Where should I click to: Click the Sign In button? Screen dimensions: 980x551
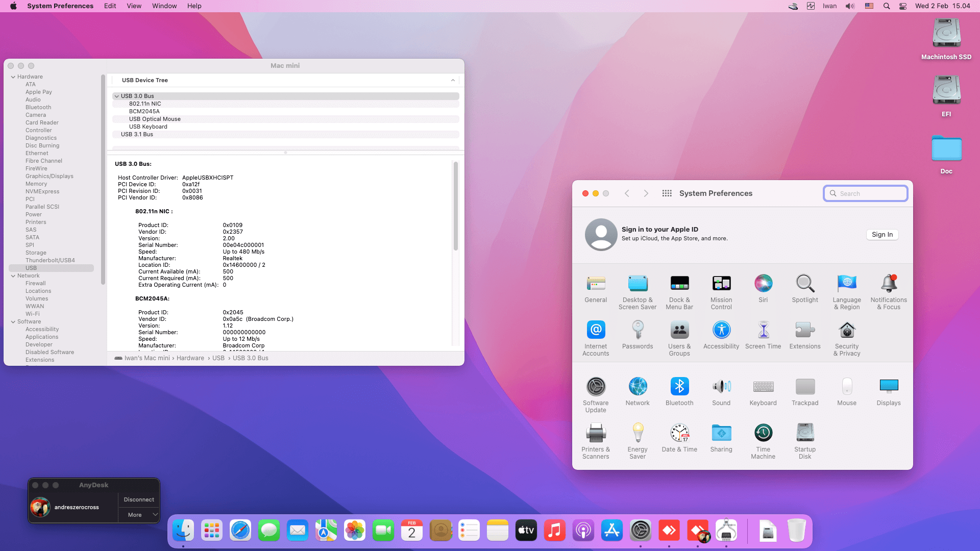(x=882, y=235)
